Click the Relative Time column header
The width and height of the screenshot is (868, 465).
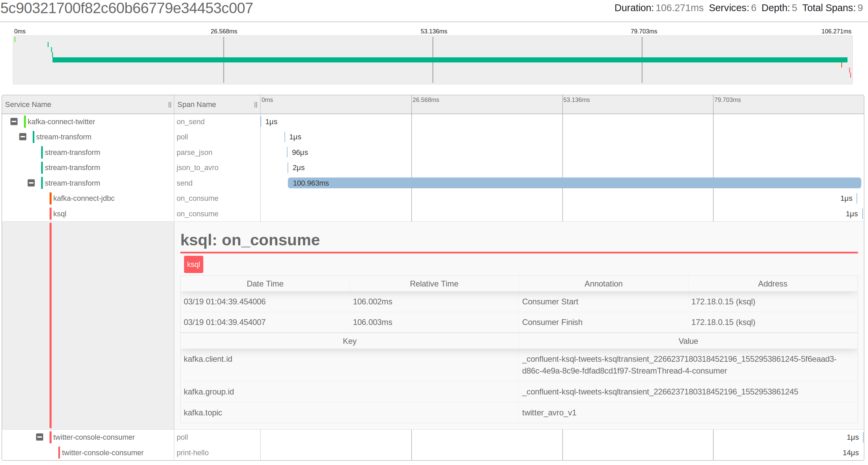(434, 284)
